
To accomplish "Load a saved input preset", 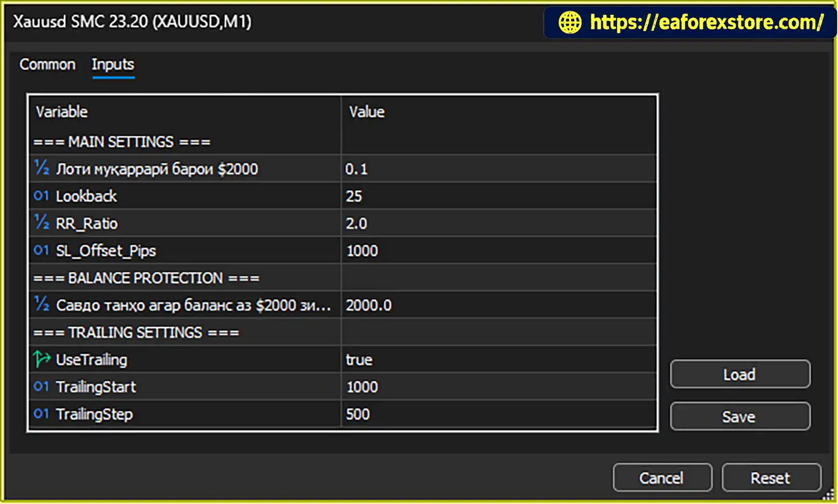I will tap(740, 374).
